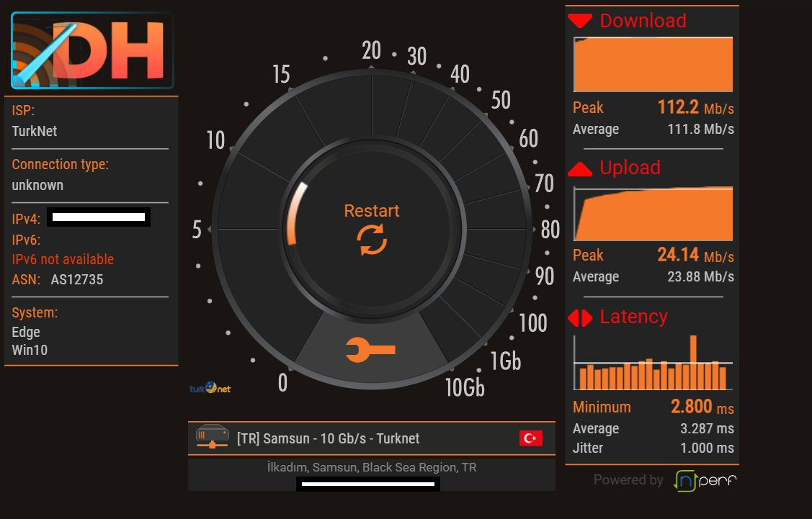The width and height of the screenshot is (812, 519).
Task: Click the 112.2 Mb/s download peak value
Action: click(695, 107)
